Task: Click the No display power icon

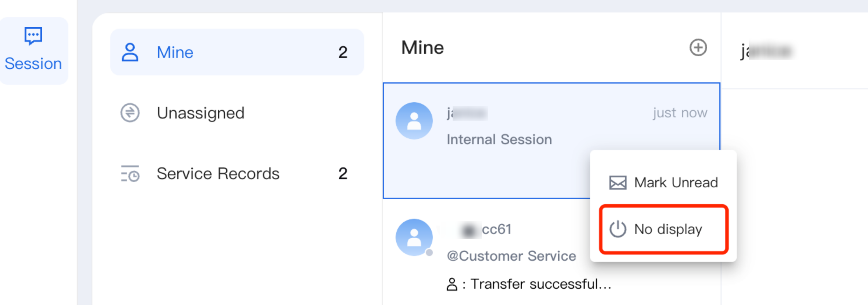Action: [x=618, y=229]
